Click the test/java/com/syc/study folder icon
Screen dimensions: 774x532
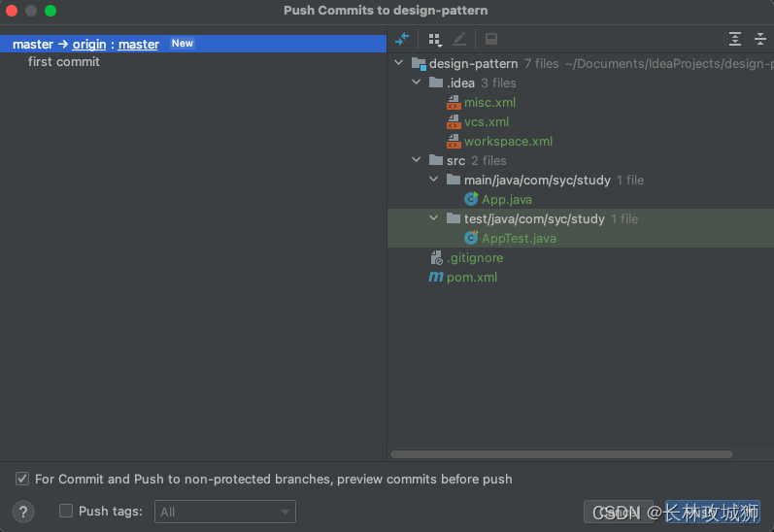pos(454,218)
